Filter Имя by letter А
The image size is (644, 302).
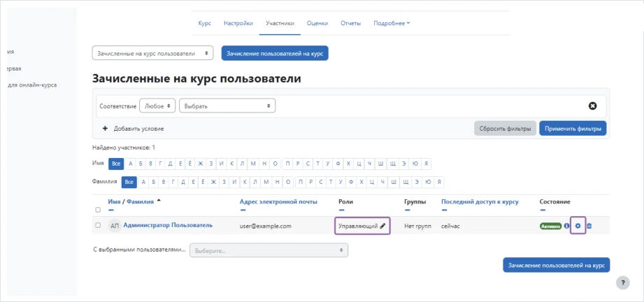pyautogui.click(x=131, y=164)
